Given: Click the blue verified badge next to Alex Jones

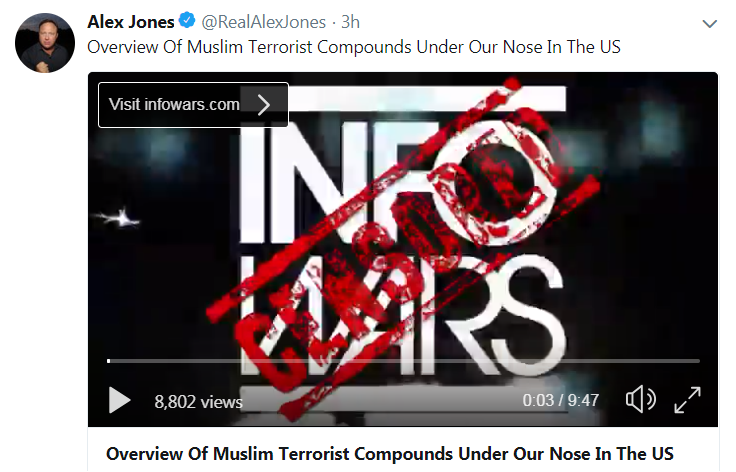Looking at the screenshot, I should pyautogui.click(x=187, y=21).
